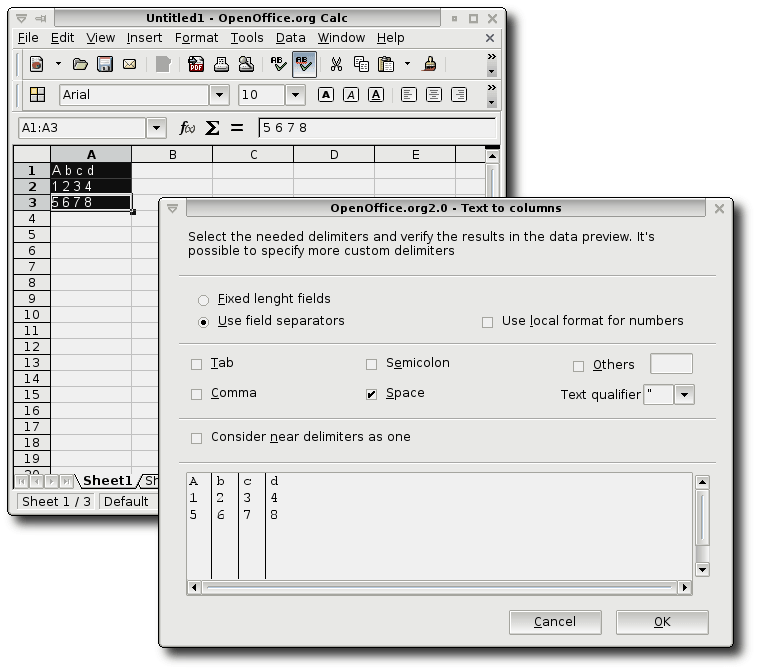Image resolution: width=757 pixels, height=671 pixels.
Task: Toggle the AutoSpellcheck icon
Action: tap(304, 64)
